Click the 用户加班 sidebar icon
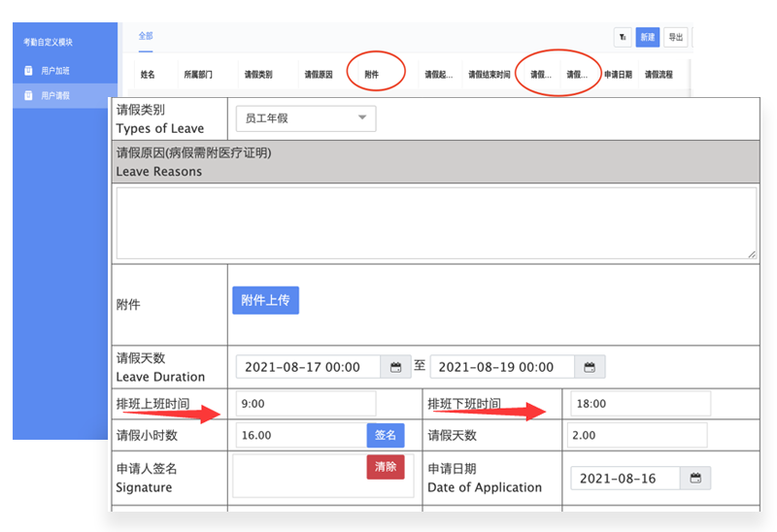Image resolution: width=777 pixels, height=532 pixels. click(29, 71)
